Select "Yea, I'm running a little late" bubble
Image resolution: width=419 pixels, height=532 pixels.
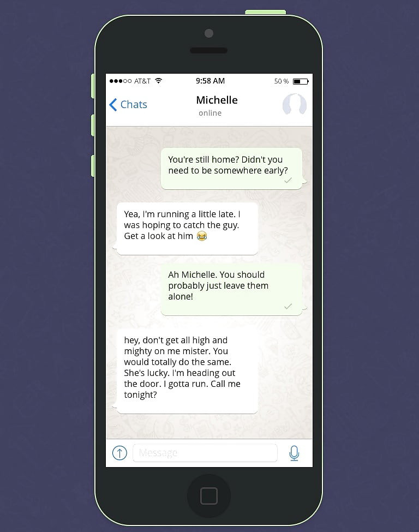[187, 229]
